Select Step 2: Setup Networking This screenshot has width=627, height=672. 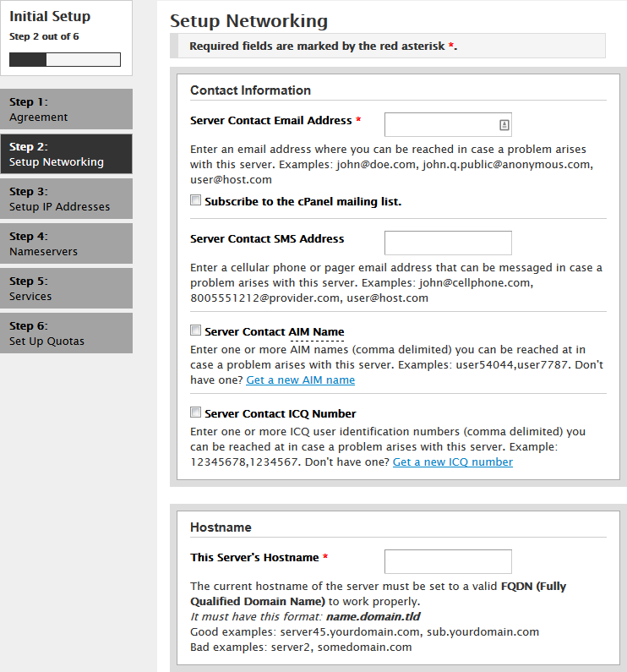tap(67, 154)
